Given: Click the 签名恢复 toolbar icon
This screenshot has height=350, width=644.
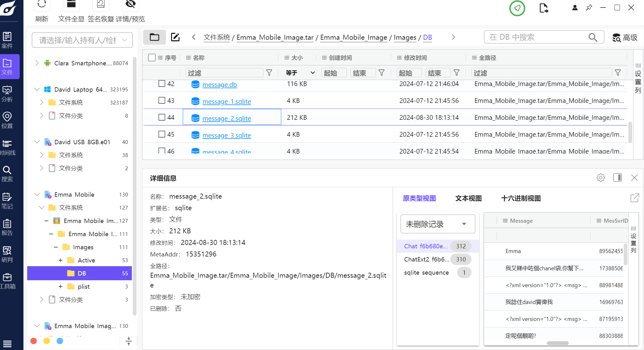Looking at the screenshot, I should pos(101,6).
